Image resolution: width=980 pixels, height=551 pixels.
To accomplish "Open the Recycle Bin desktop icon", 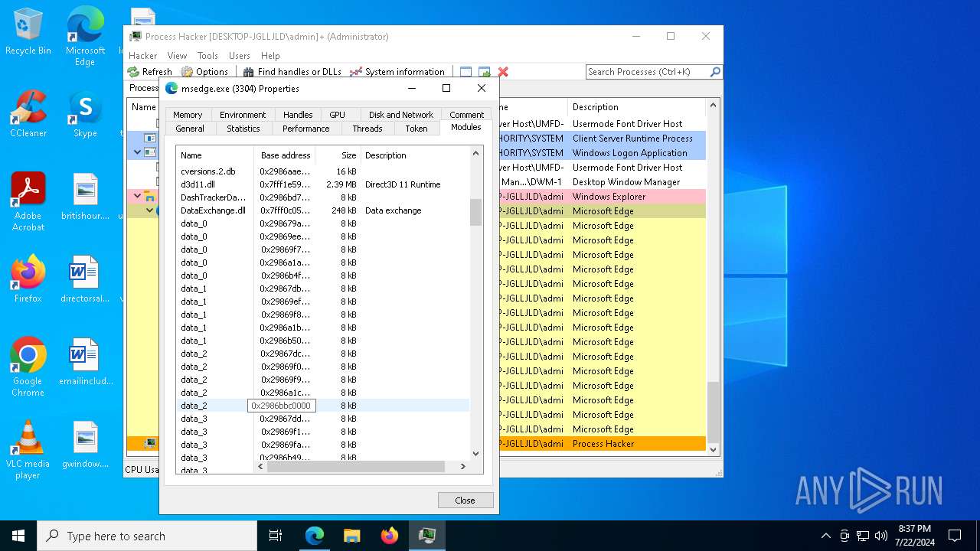I will point(28,32).
